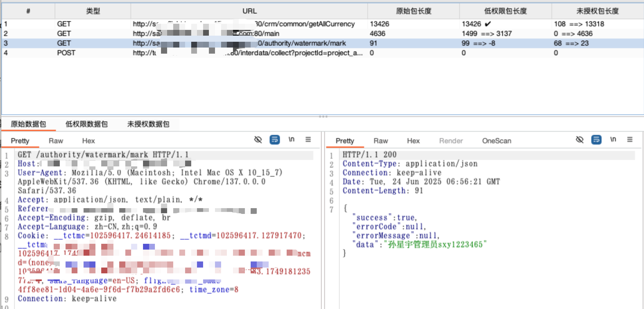Select the POST interdata/collect request row
The image size is (644, 309).
(244, 53)
